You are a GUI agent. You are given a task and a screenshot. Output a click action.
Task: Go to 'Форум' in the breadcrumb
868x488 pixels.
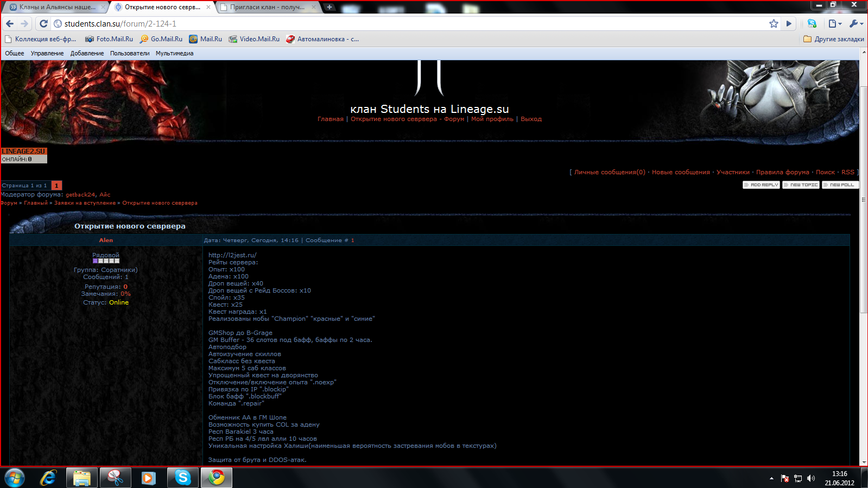9,203
